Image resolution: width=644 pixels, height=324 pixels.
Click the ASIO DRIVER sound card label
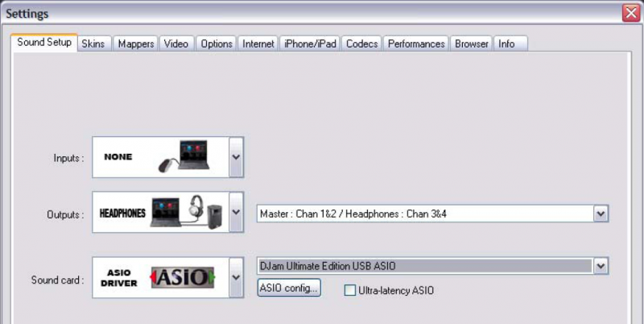click(119, 278)
